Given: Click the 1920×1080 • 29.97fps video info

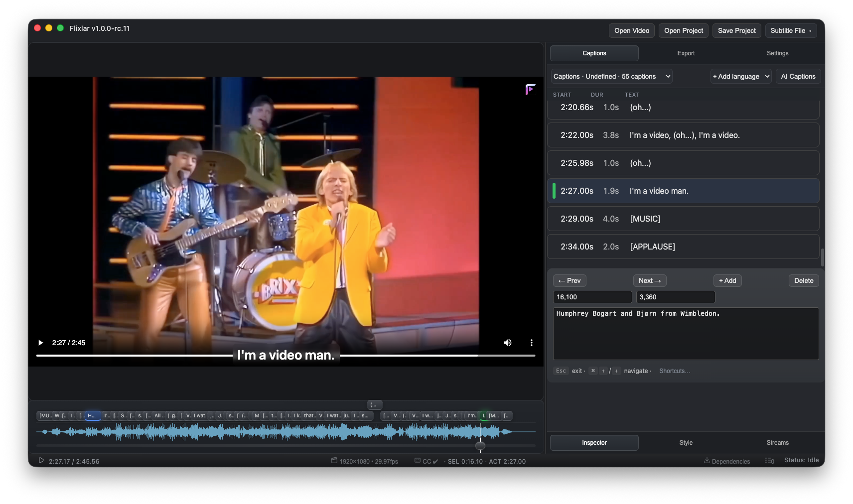Looking at the screenshot, I should pyautogui.click(x=369, y=462).
